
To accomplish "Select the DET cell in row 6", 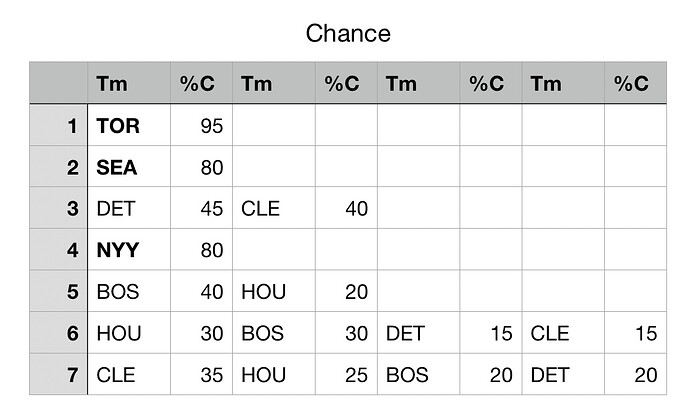I will pyautogui.click(x=418, y=333).
